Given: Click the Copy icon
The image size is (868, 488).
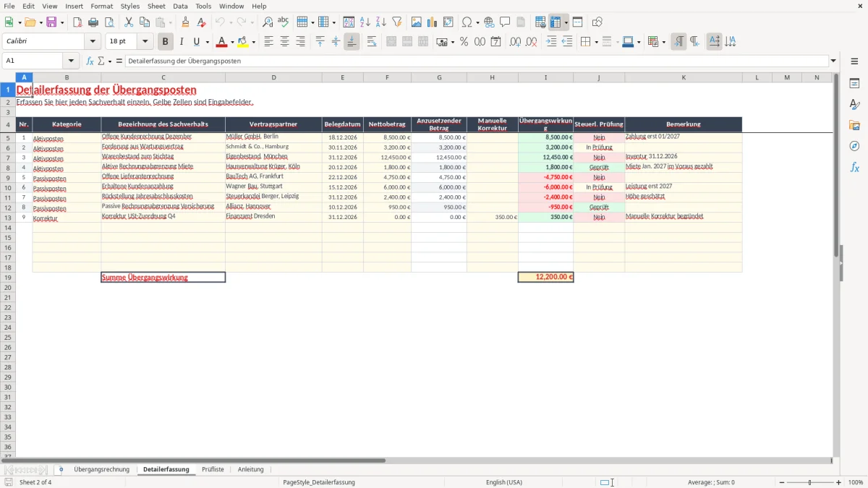Looking at the screenshot, I should 144,22.
